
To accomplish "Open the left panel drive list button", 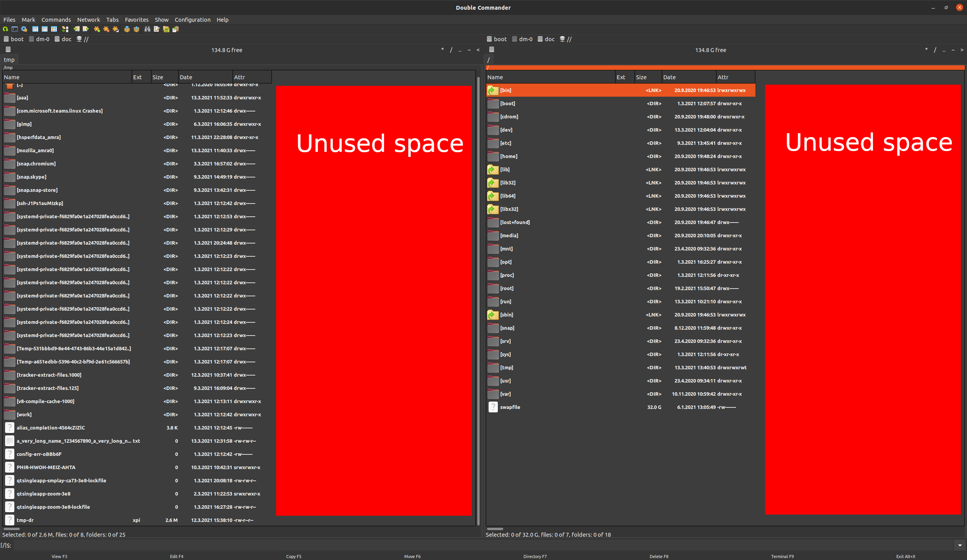I will click(x=8, y=50).
